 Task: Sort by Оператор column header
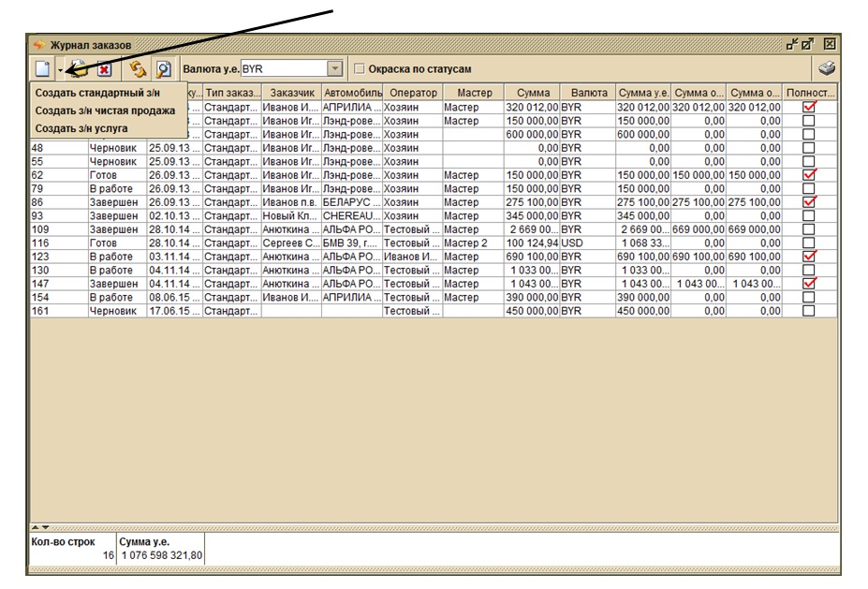(x=413, y=93)
